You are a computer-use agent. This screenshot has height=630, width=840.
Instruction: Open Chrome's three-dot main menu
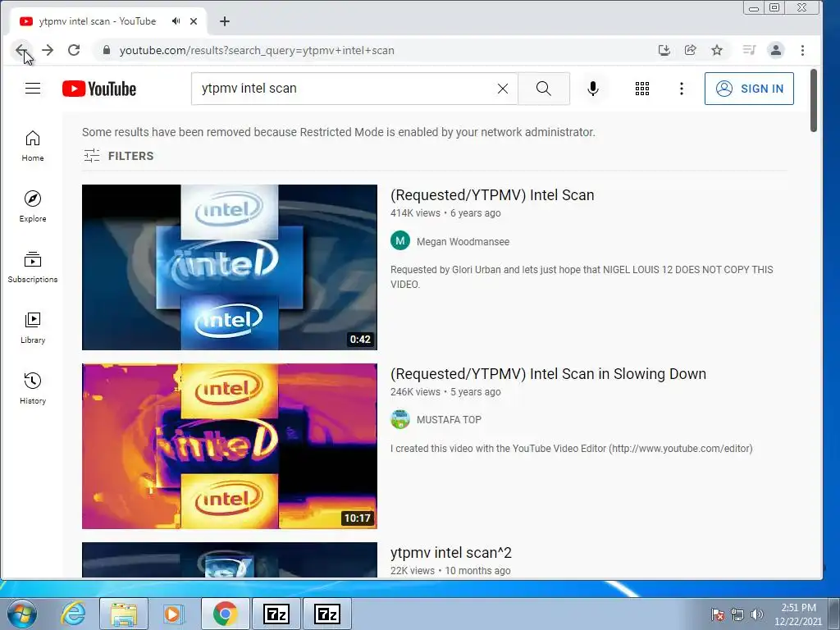pyautogui.click(x=802, y=50)
